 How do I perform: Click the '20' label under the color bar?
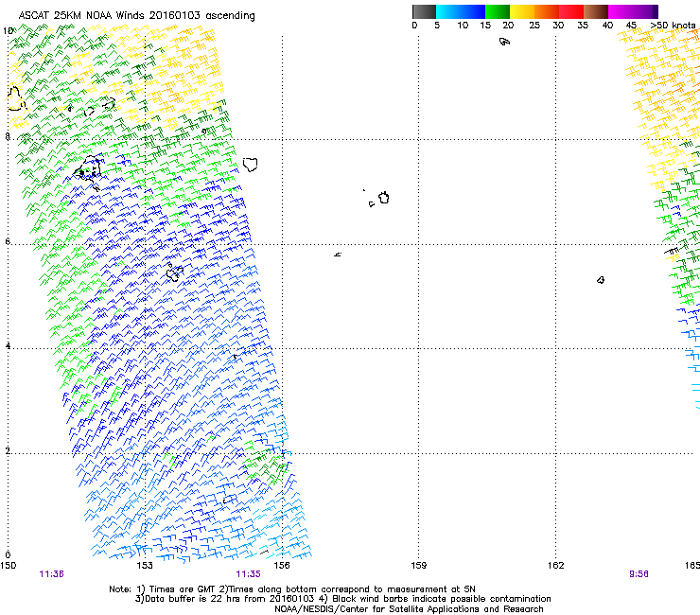click(x=508, y=26)
